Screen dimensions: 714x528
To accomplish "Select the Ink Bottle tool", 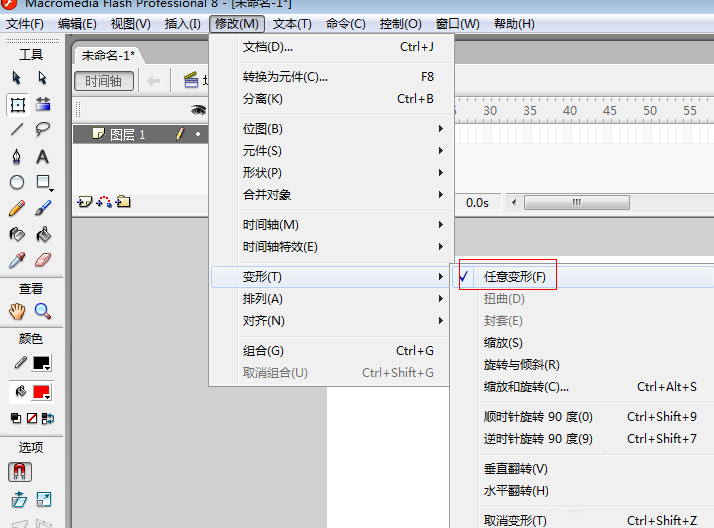I will tap(17, 234).
